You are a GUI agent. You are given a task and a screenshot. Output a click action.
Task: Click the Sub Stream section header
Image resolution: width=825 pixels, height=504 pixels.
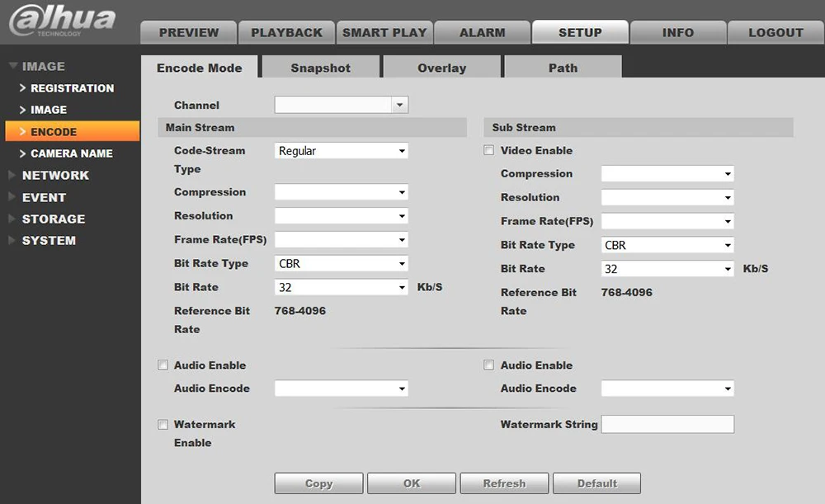pos(639,127)
